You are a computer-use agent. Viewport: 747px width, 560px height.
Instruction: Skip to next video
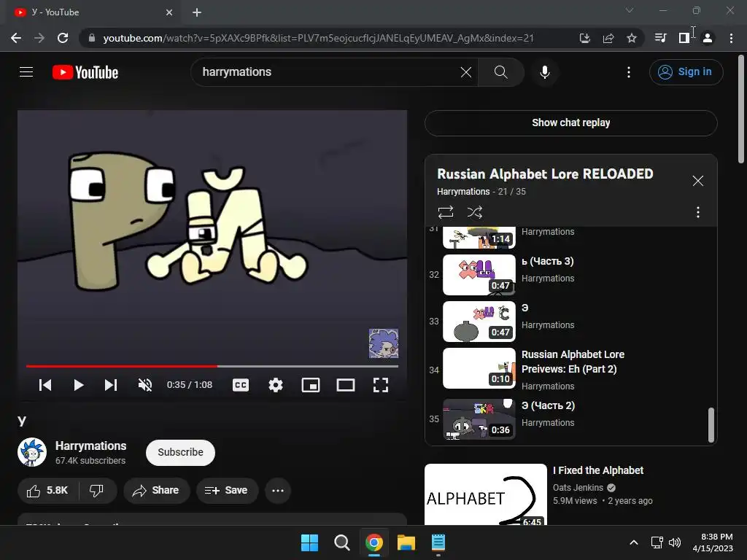tap(111, 385)
